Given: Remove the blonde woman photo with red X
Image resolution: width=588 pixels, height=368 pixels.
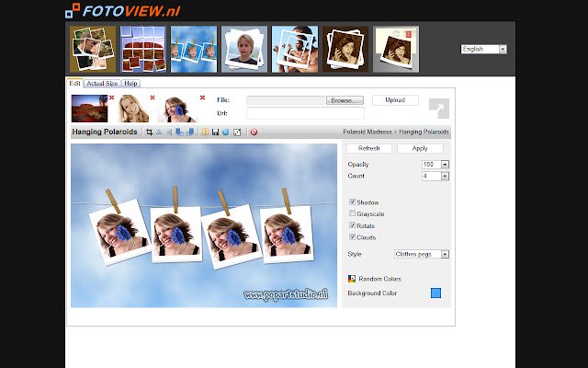Looking at the screenshot, I should [x=153, y=98].
